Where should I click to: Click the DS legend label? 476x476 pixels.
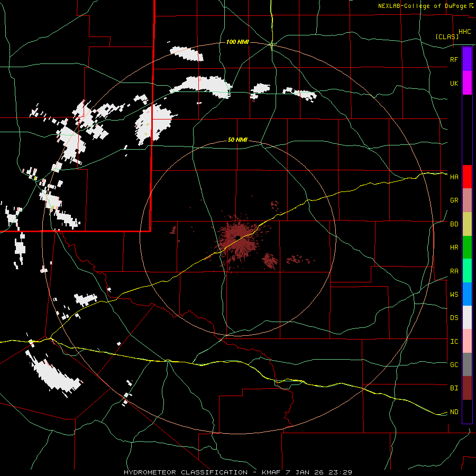click(454, 317)
